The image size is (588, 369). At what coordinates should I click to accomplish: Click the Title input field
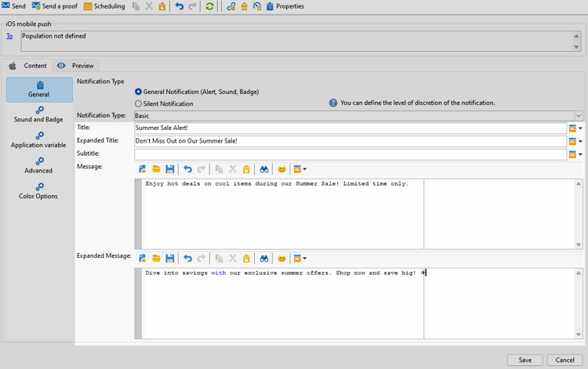point(350,128)
